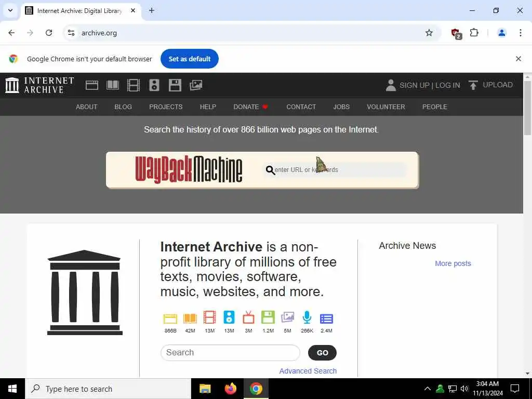Open the BLOG menu item
Image resolution: width=532 pixels, height=399 pixels.
point(123,107)
